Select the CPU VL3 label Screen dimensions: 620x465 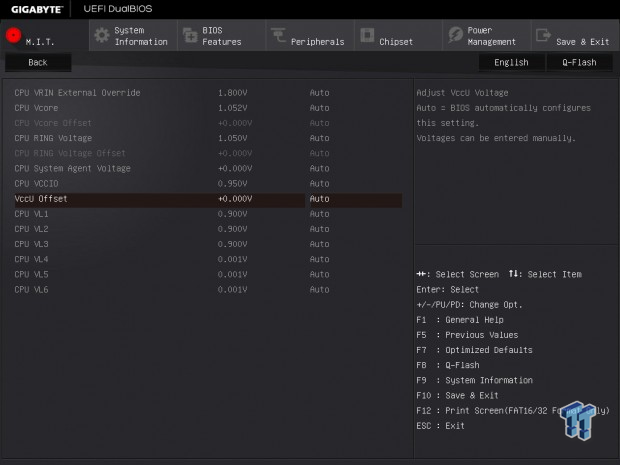[31, 244]
